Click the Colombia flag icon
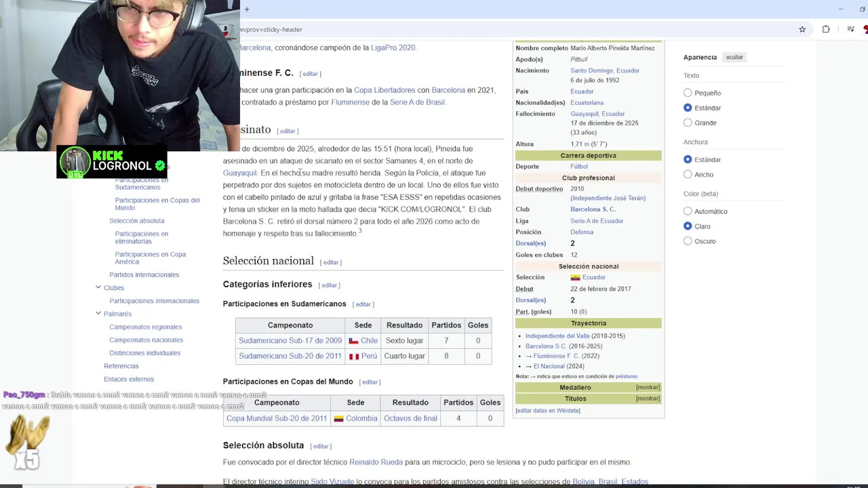 (338, 419)
